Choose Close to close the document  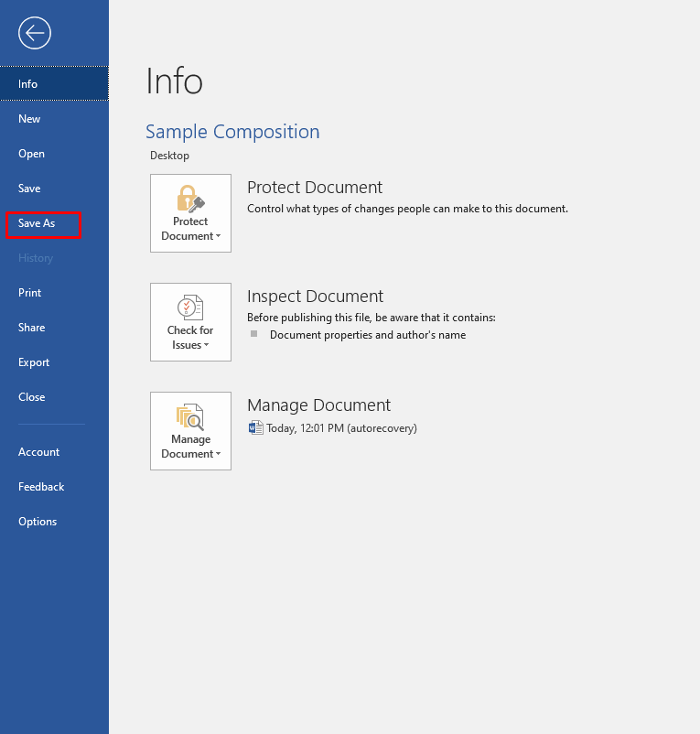pyautogui.click(x=54, y=397)
